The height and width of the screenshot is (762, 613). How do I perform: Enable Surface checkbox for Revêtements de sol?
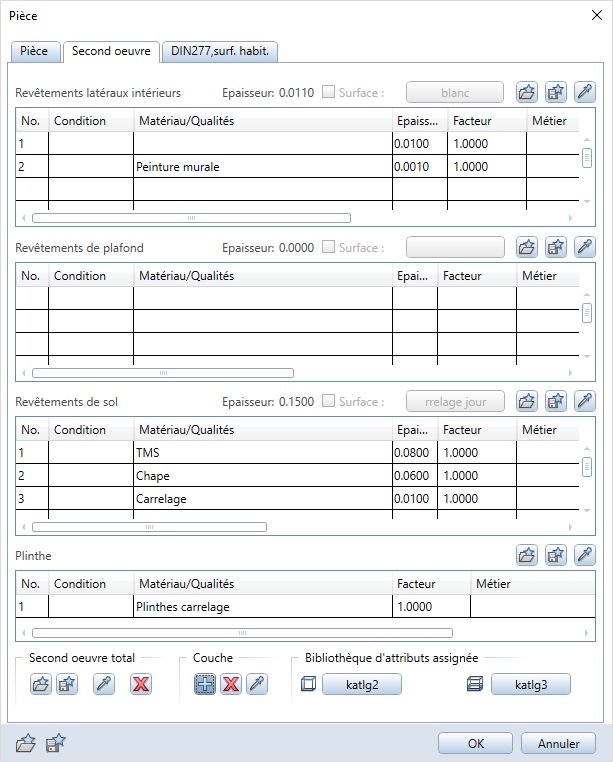coord(329,401)
